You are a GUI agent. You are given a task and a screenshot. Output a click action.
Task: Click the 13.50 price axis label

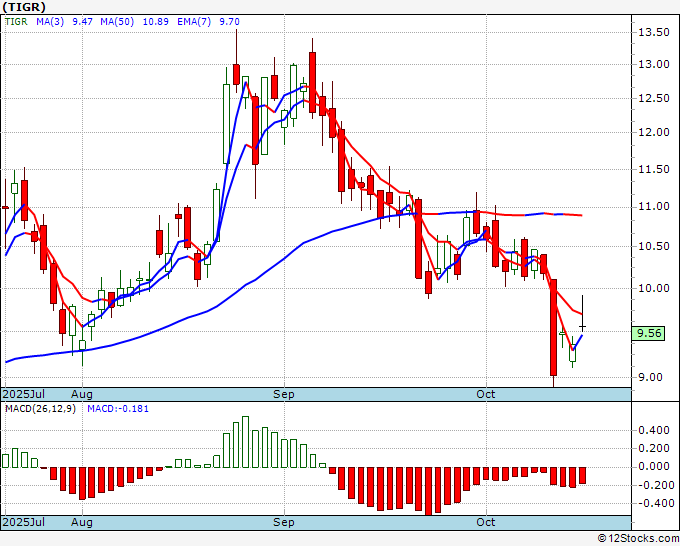tap(654, 32)
